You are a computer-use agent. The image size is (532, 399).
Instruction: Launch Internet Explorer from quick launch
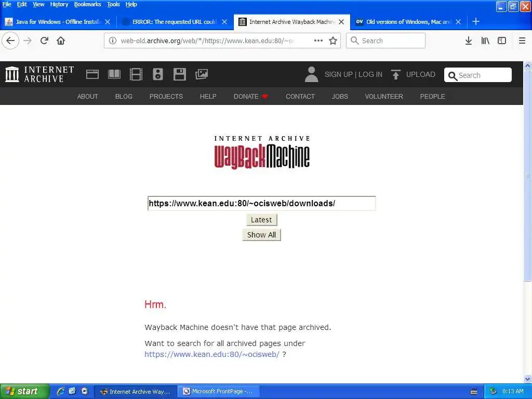tap(61, 391)
